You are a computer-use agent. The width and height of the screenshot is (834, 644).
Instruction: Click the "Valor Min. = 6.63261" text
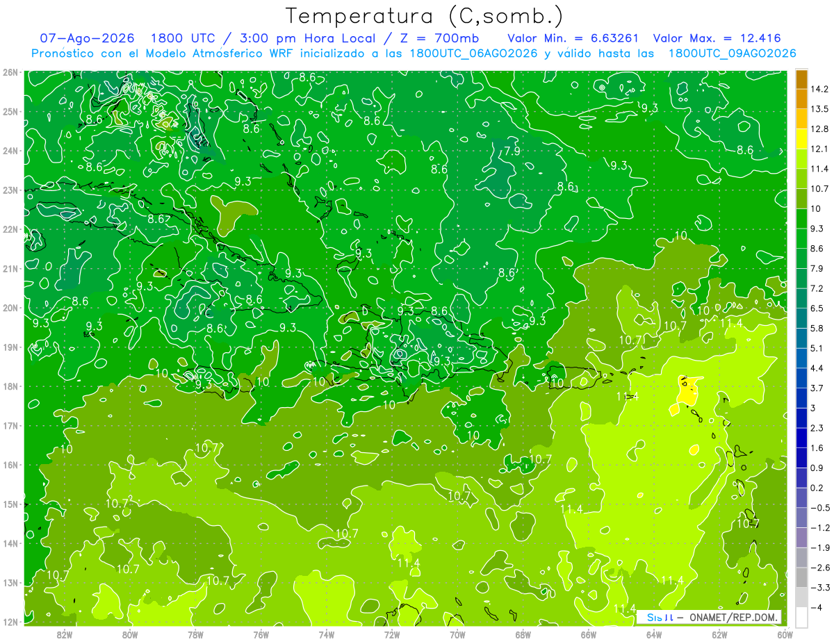coord(573,38)
